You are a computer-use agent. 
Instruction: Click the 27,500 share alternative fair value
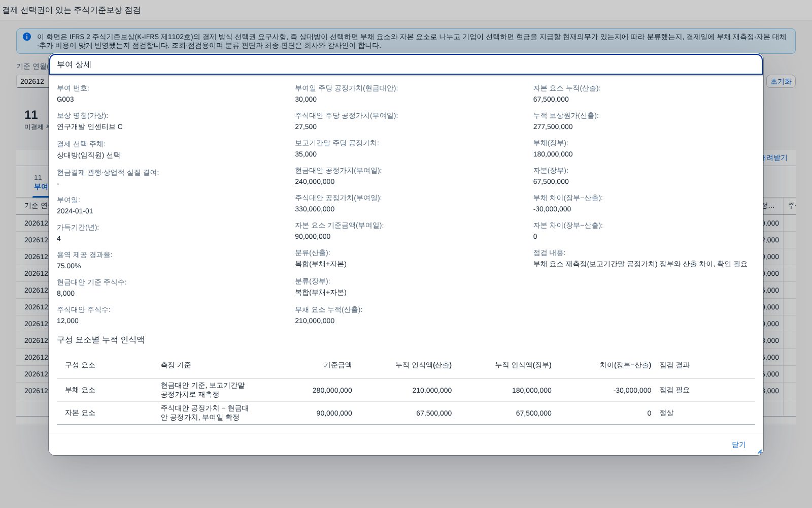click(x=306, y=127)
